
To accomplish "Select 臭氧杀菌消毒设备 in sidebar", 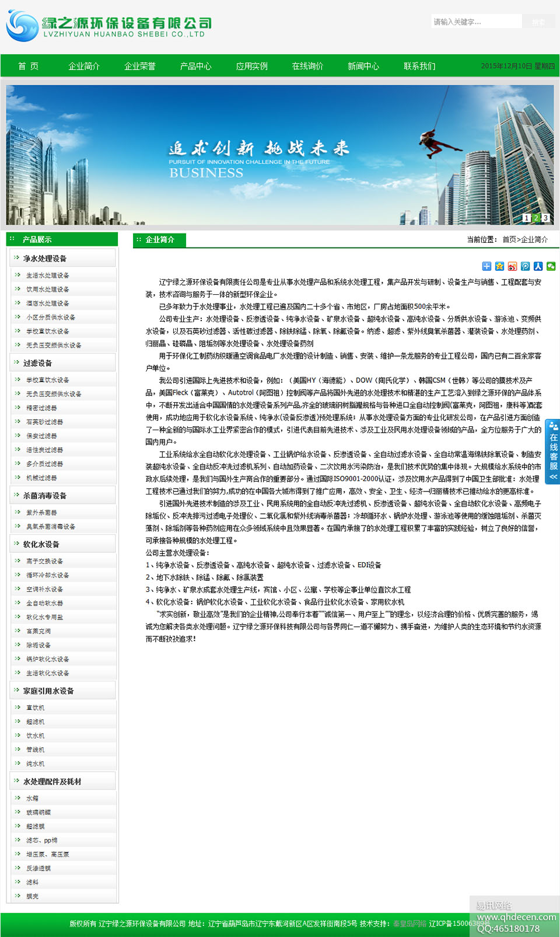I will (51, 526).
